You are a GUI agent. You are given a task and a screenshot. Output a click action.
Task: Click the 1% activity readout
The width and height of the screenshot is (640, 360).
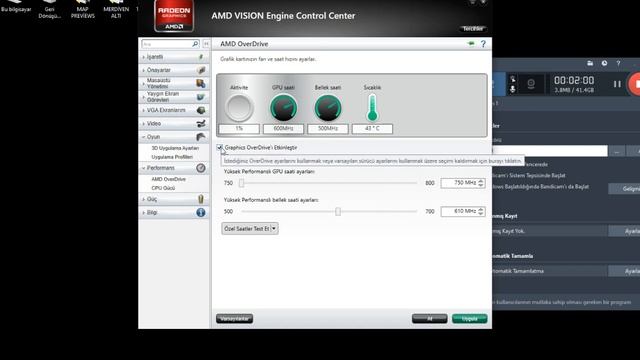(x=239, y=129)
